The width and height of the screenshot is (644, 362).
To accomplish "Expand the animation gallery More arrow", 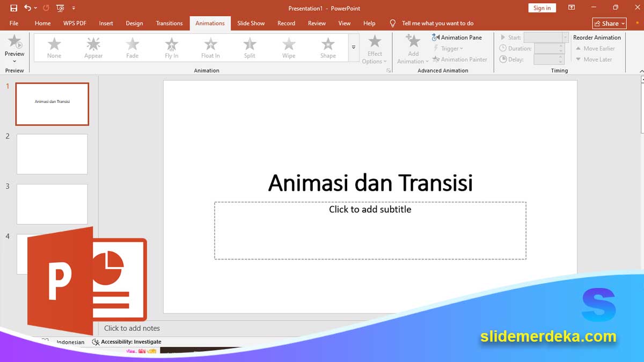I will coord(354,48).
